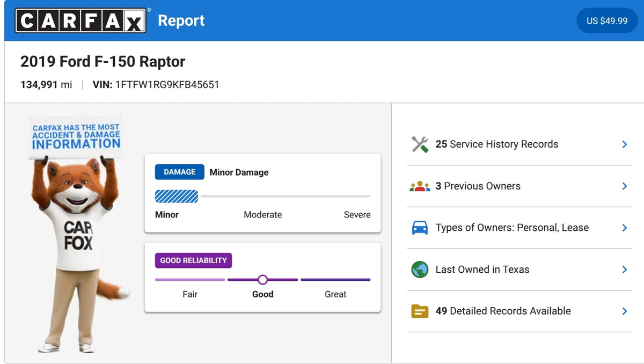644x364 pixels.
Task: Expand the Service History Records chevron
Action: (624, 144)
